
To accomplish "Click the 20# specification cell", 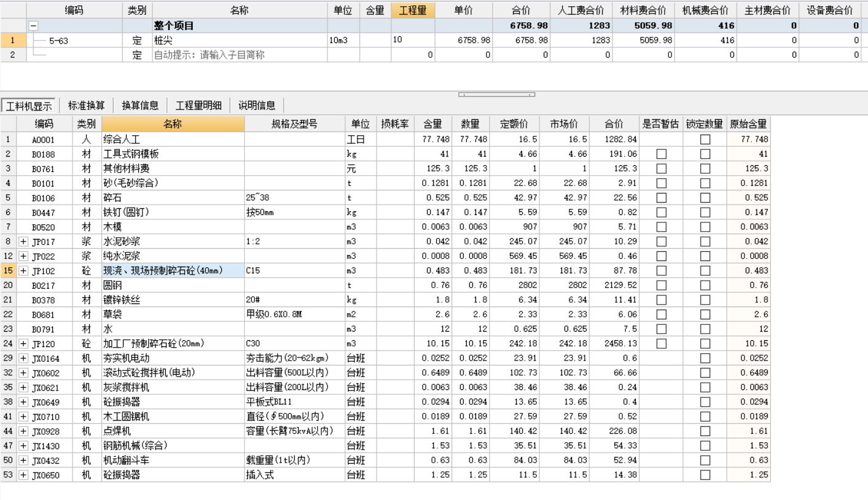I will pyautogui.click(x=294, y=300).
